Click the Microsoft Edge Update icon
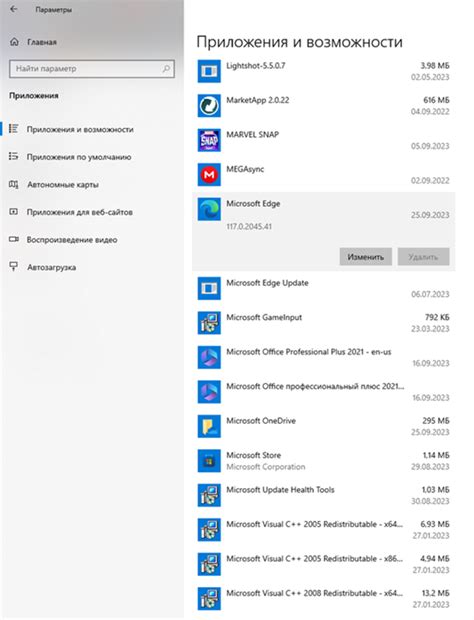 click(x=209, y=288)
